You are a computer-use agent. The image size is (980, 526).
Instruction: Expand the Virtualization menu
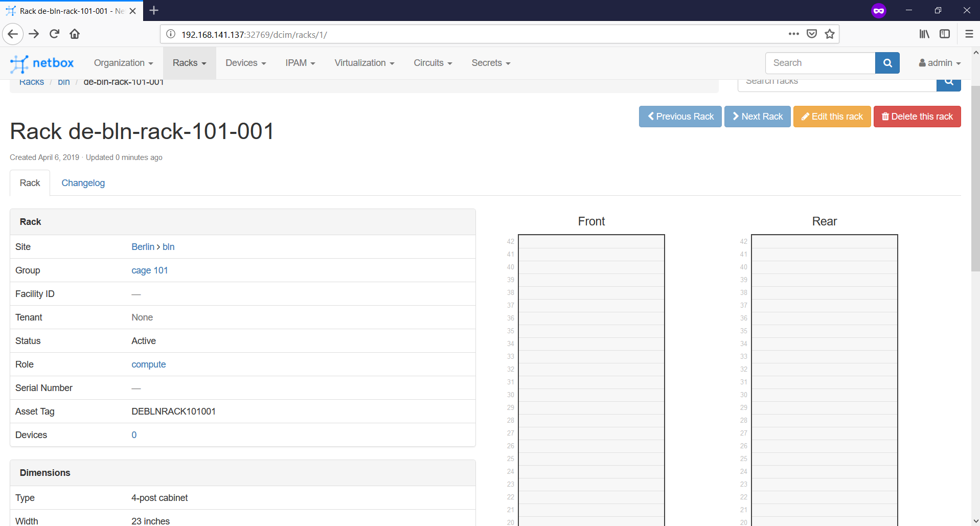[x=364, y=63]
